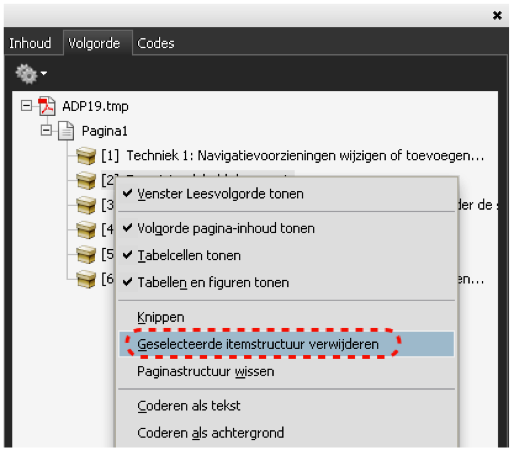This screenshot has width=514, height=450.
Task: Collapse the ADP19.tmp tree node
Action: click(x=26, y=106)
